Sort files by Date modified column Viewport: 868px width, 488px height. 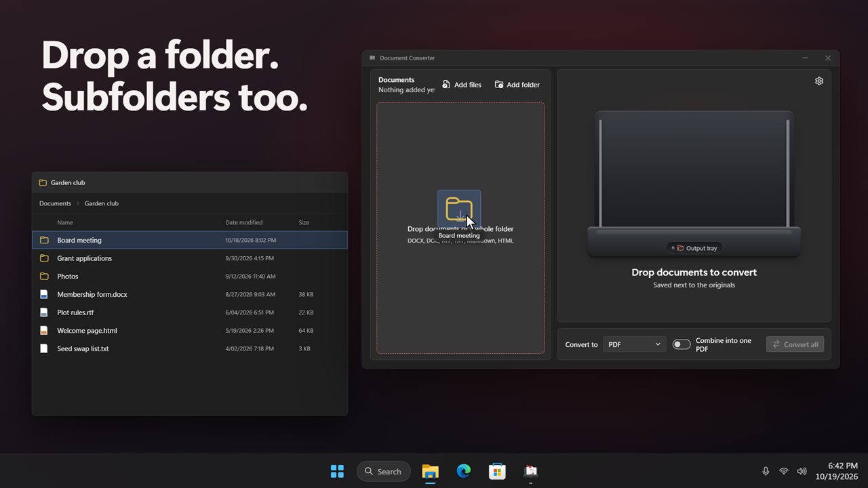(244, 222)
